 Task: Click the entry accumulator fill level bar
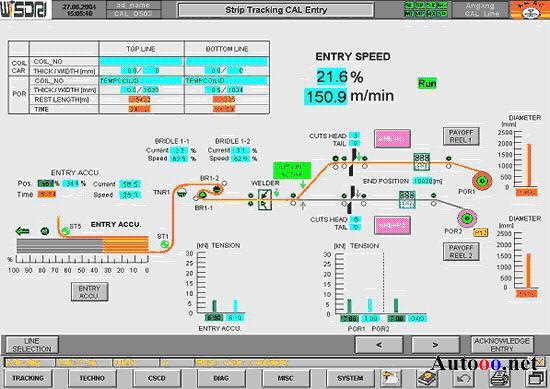point(83,244)
